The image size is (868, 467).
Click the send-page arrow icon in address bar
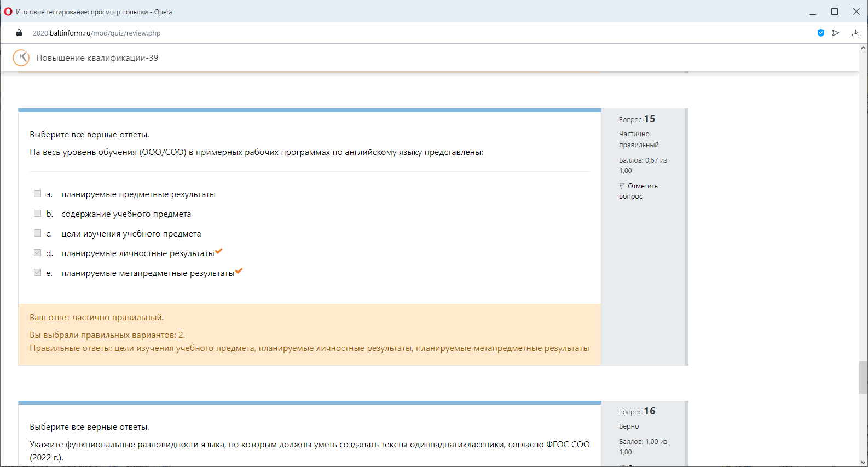click(836, 33)
